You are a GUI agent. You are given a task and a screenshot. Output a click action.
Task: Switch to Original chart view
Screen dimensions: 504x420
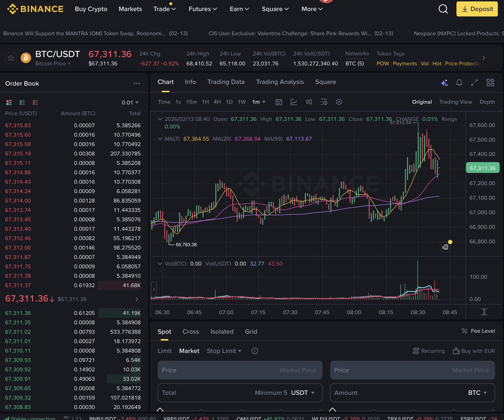422,102
